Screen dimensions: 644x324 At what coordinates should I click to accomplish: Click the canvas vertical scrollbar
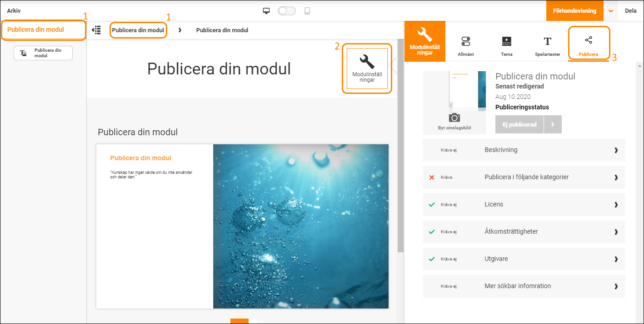click(x=400, y=145)
